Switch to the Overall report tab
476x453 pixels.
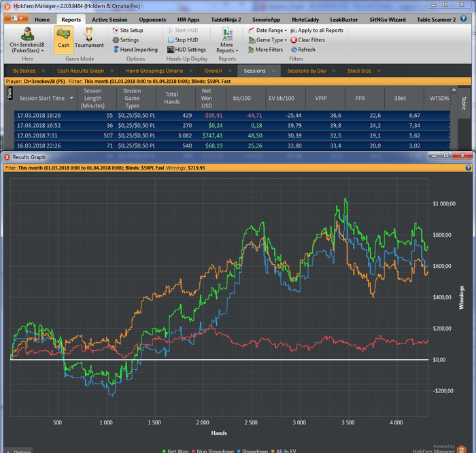point(213,71)
